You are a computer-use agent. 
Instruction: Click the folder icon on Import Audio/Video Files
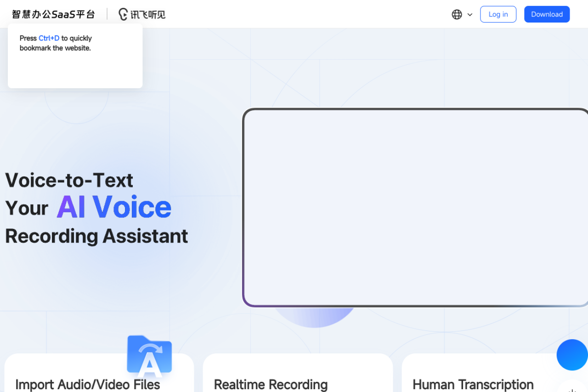pos(149,356)
